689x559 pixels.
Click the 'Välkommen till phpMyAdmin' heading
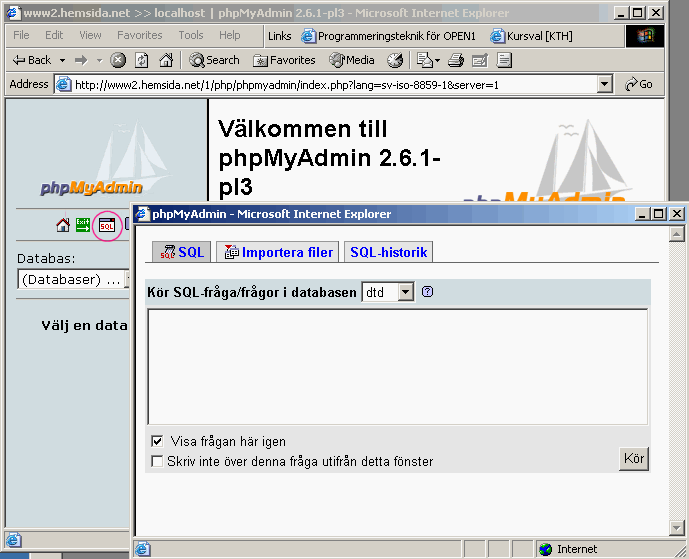click(x=330, y=158)
